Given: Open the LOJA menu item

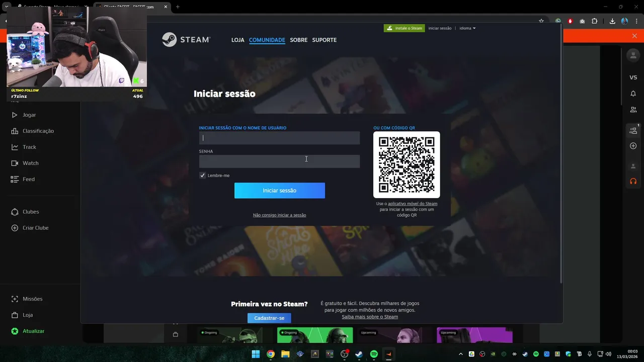Looking at the screenshot, I should (237, 40).
